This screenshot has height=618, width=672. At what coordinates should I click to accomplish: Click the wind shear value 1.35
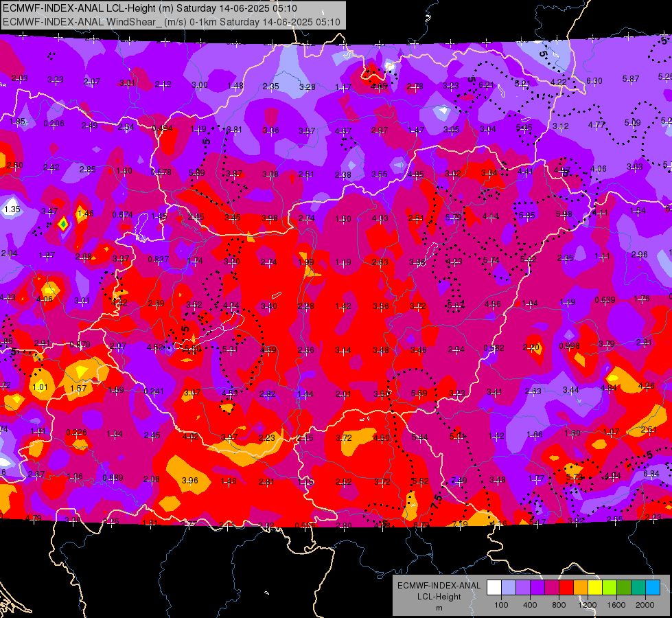12,209
